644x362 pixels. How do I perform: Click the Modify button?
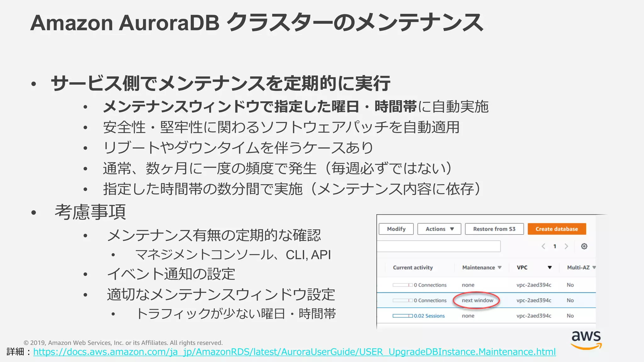coord(396,229)
